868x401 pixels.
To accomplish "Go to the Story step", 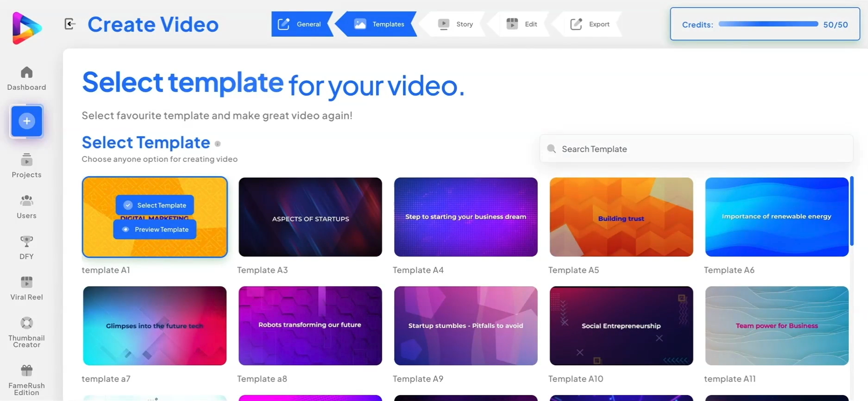I will [x=456, y=24].
